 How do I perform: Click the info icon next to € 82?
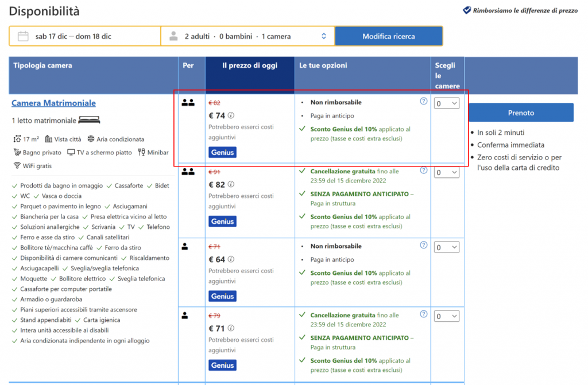click(x=231, y=185)
